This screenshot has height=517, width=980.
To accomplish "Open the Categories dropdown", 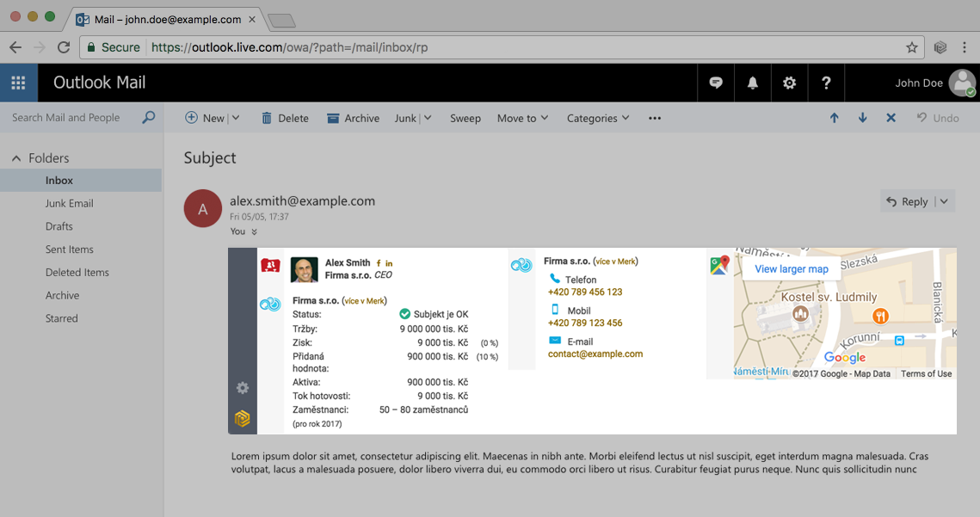I will pyautogui.click(x=597, y=118).
